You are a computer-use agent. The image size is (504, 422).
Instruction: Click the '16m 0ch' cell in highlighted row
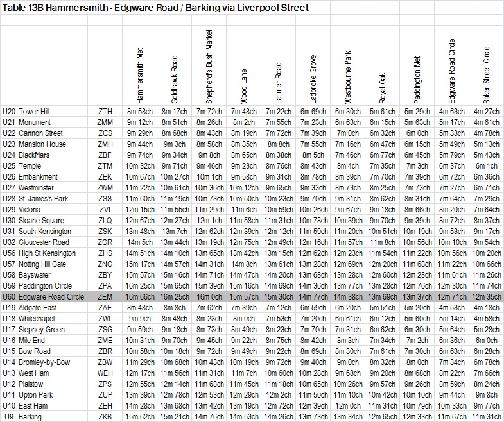(209, 297)
